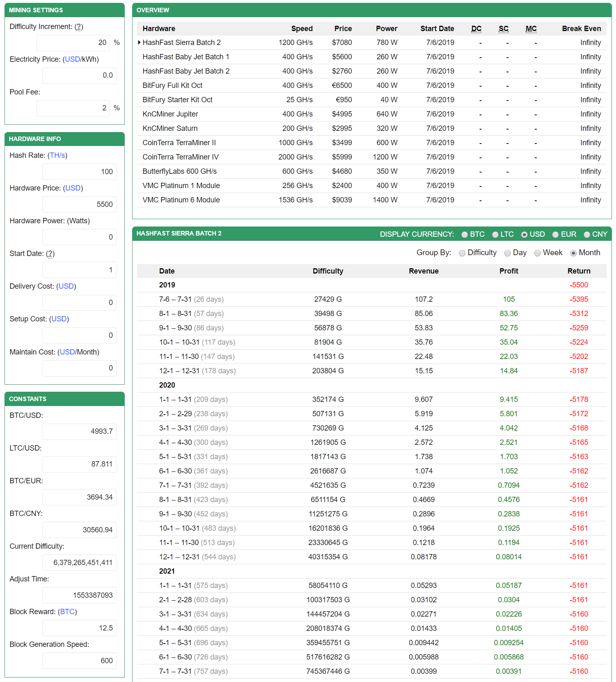Select the BitFury Full Kit Oct row
Screen dimensions: 616x682
[372, 85]
